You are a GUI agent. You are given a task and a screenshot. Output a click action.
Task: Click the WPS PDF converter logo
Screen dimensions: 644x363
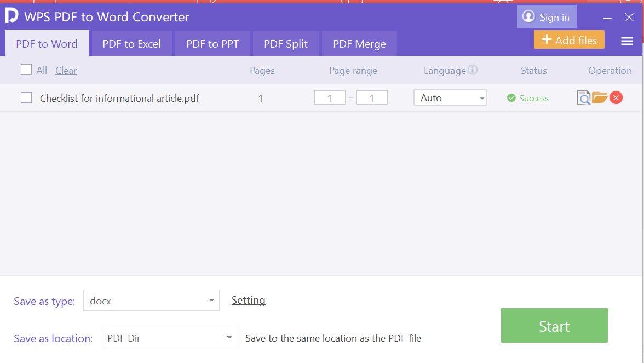tap(12, 15)
